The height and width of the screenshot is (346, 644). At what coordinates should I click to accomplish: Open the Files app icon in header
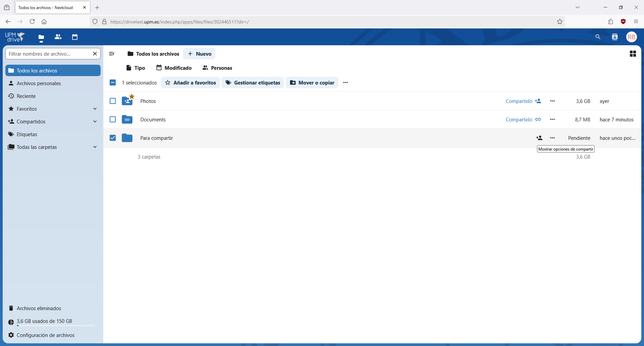[x=41, y=37]
